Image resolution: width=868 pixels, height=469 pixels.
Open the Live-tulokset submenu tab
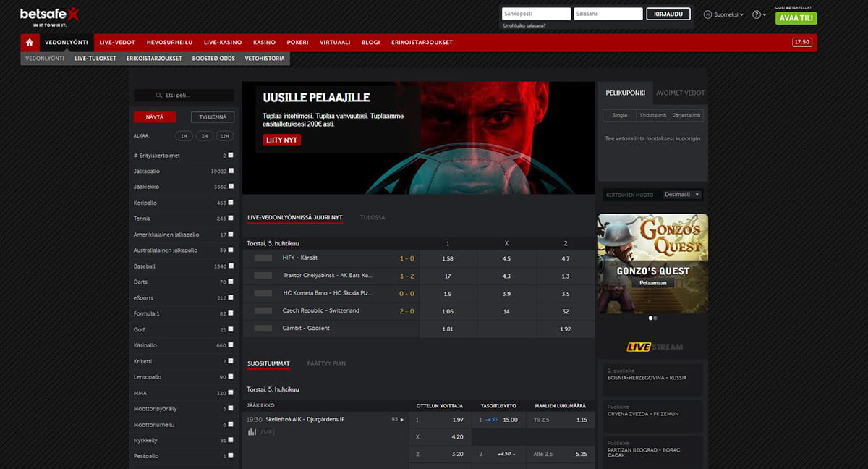[95, 59]
